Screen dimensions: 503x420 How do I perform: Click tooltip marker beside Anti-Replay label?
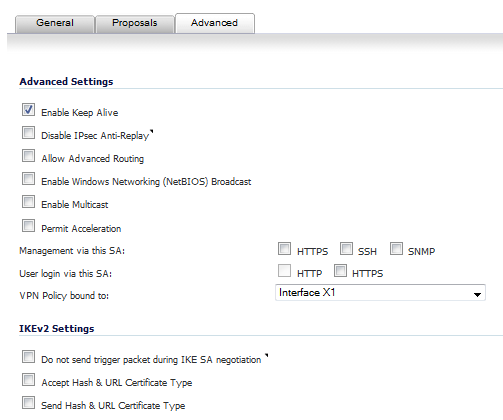151,131
